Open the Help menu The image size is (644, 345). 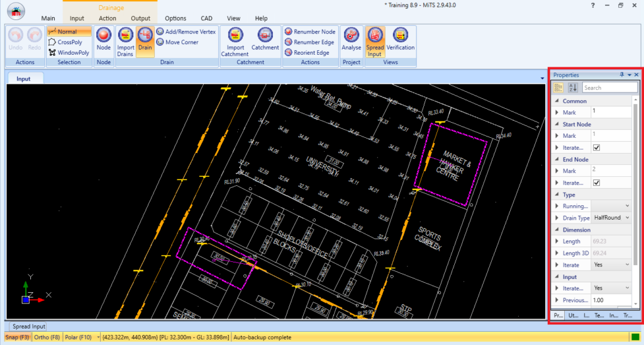pyautogui.click(x=261, y=18)
